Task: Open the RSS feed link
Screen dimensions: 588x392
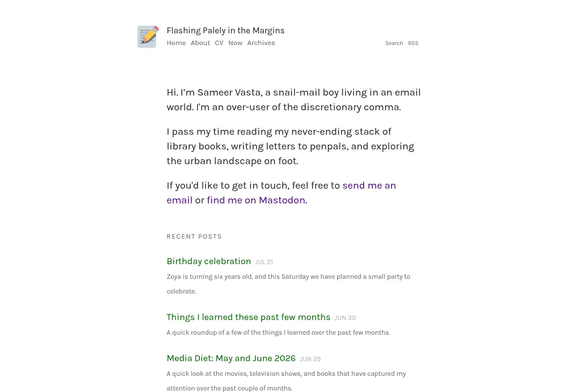Action: pyautogui.click(x=413, y=43)
